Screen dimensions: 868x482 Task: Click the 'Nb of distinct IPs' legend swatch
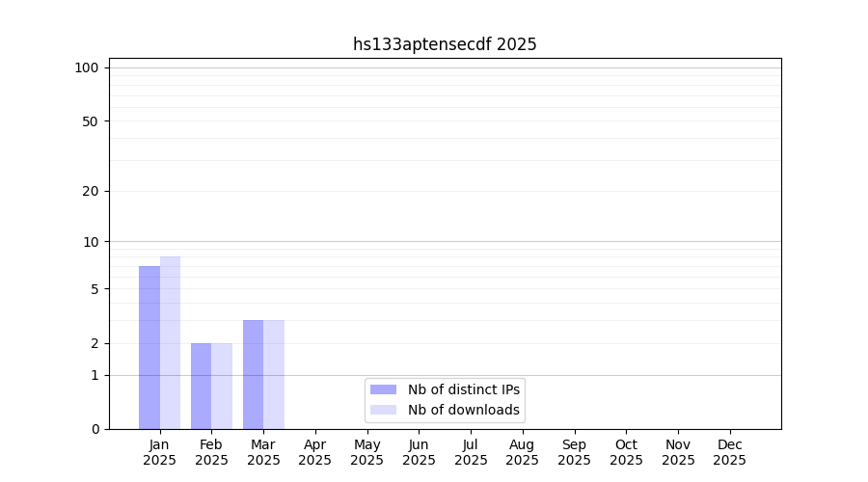point(383,389)
